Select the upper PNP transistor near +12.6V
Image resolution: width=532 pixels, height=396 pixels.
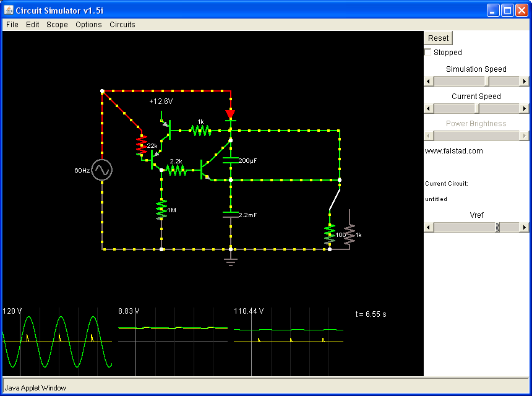click(166, 131)
